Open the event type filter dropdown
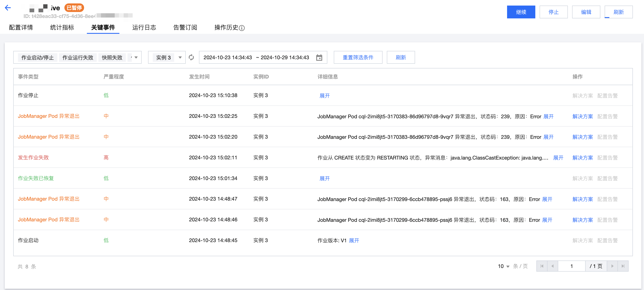The width and height of the screenshot is (644, 290). tap(136, 58)
